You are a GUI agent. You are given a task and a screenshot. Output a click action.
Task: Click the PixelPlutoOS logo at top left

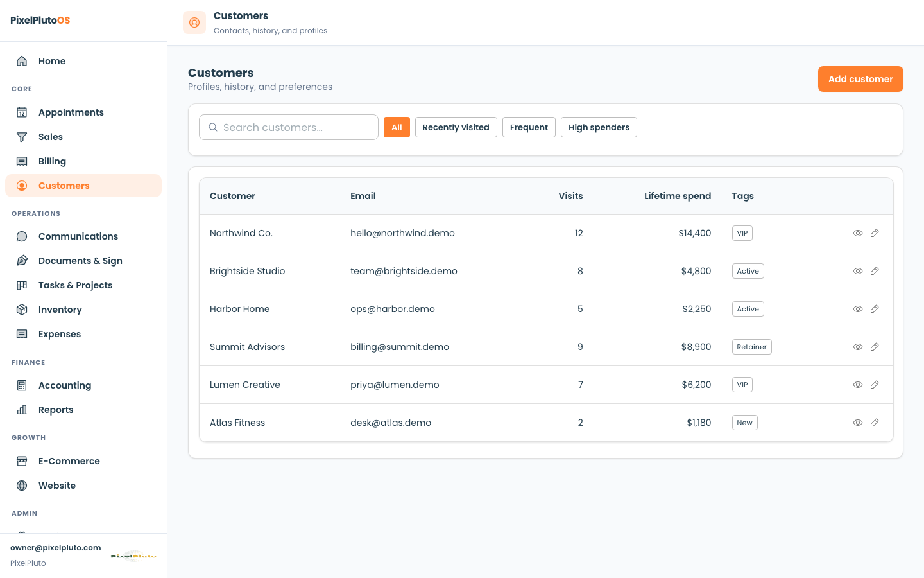click(x=40, y=20)
